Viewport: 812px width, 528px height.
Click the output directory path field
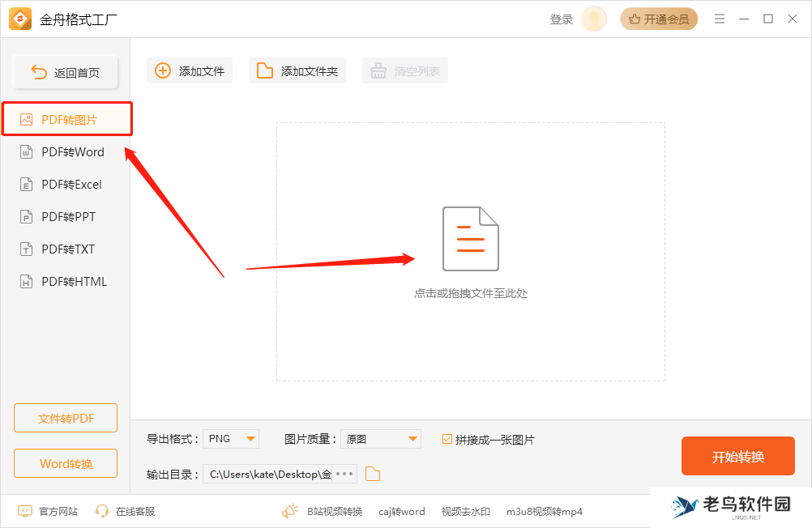tap(267, 474)
